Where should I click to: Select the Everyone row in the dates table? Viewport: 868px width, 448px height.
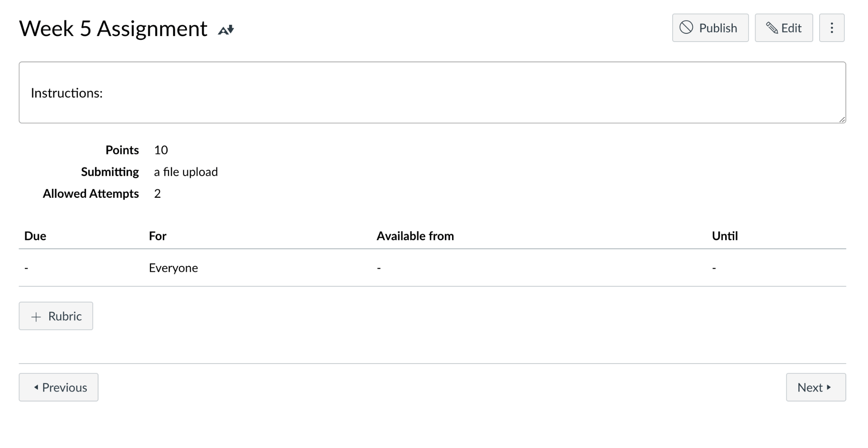(x=173, y=267)
